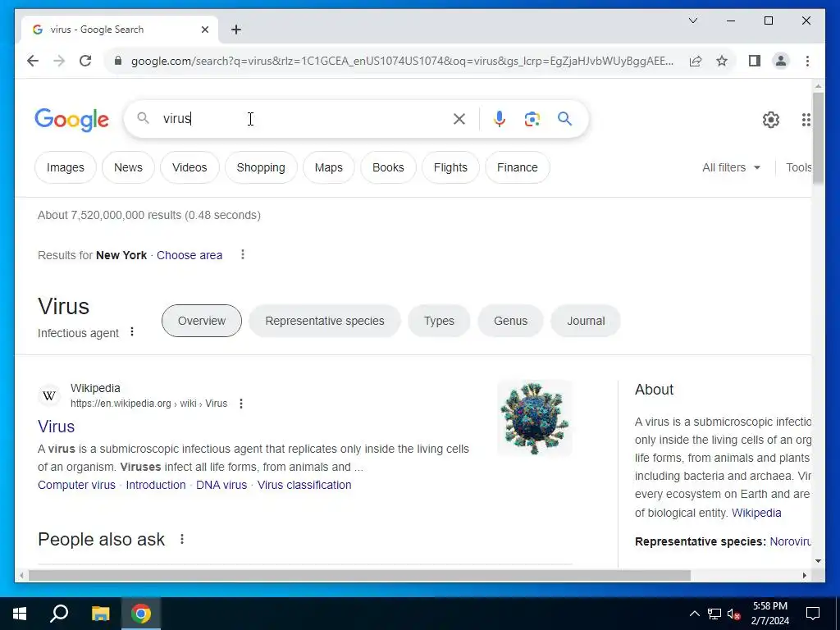Open the Windows Start menu
The image size is (840, 630).
click(x=20, y=614)
